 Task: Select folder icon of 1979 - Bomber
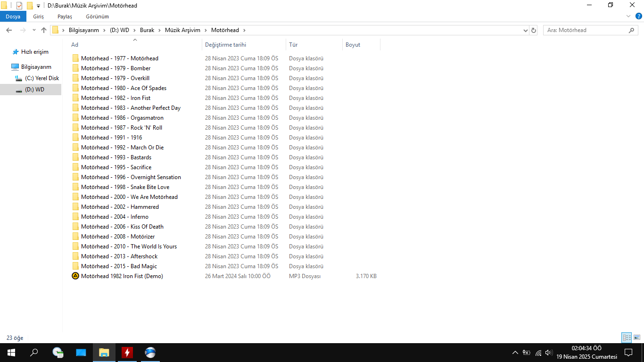[75, 68]
